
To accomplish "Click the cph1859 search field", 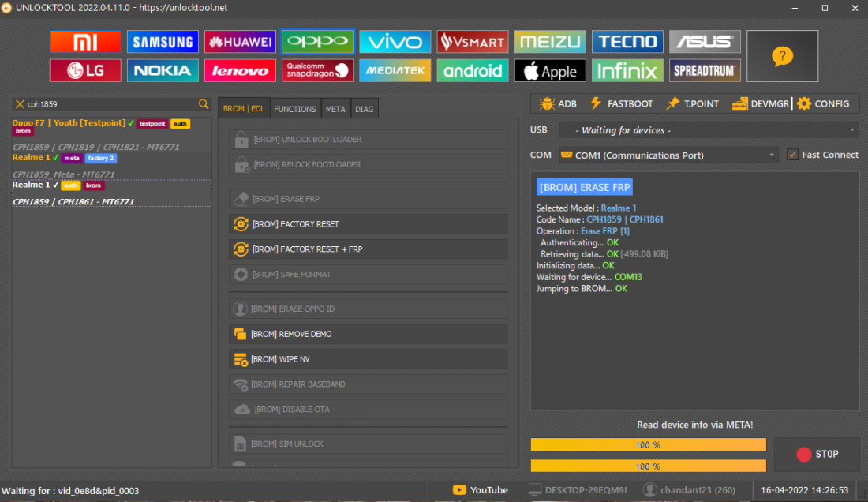I will click(110, 104).
